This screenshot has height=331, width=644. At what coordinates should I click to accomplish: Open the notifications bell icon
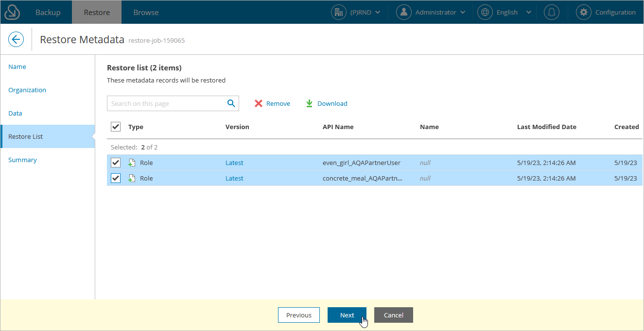coord(551,12)
